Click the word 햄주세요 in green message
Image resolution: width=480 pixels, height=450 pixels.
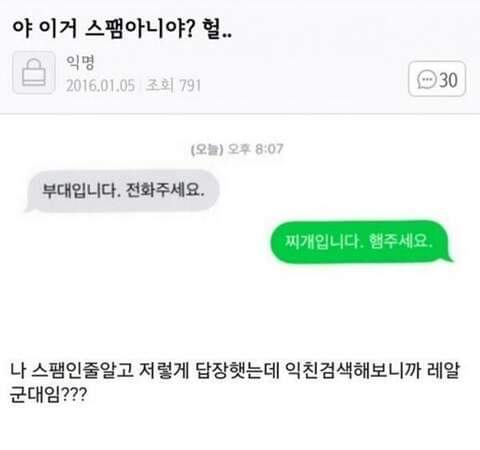point(400,241)
